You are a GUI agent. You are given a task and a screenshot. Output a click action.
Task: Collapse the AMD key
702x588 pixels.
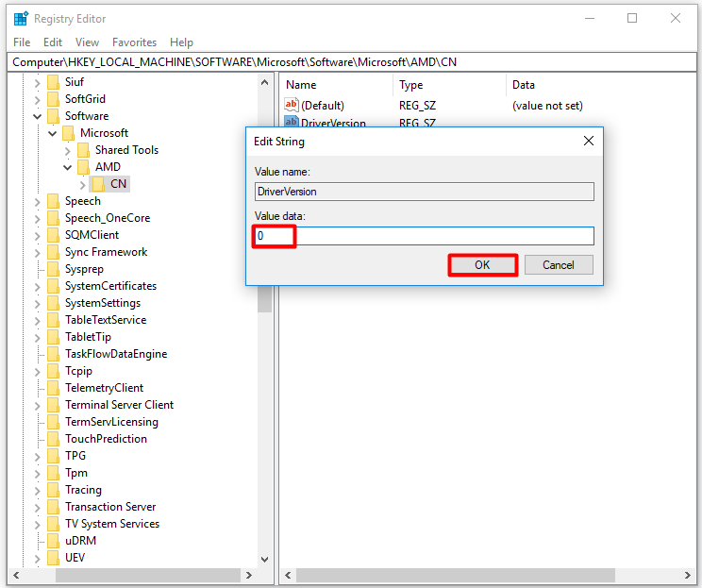click(x=68, y=167)
